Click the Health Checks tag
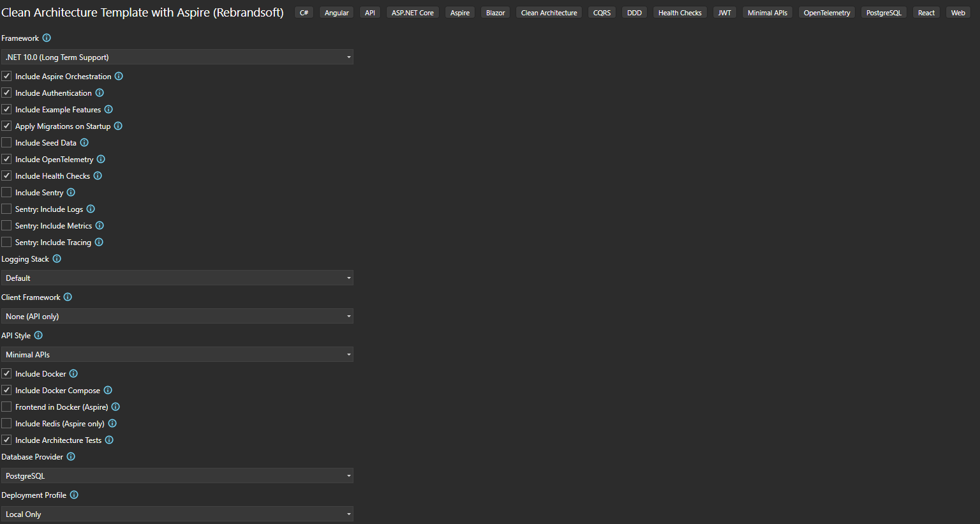Image resolution: width=980 pixels, height=524 pixels. coord(680,13)
